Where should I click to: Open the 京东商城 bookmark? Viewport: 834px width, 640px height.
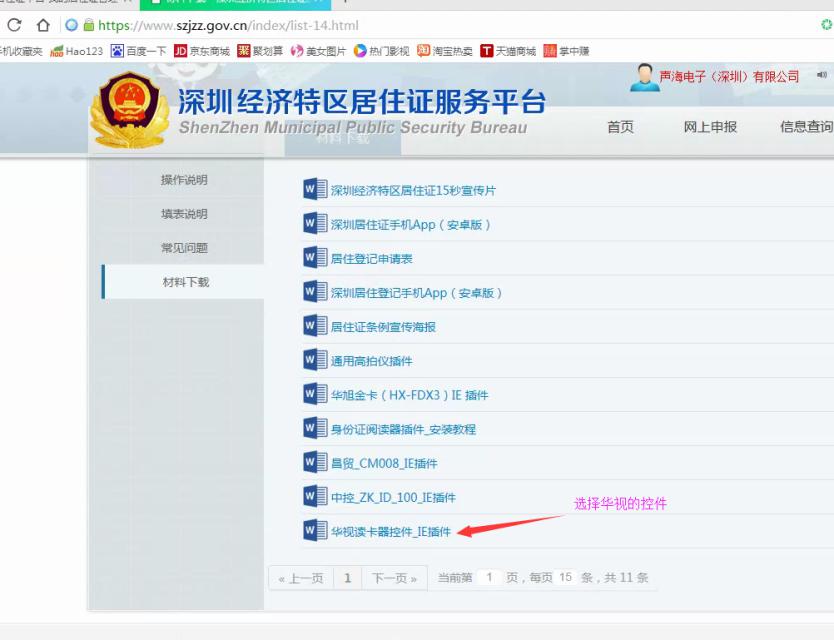[201, 51]
